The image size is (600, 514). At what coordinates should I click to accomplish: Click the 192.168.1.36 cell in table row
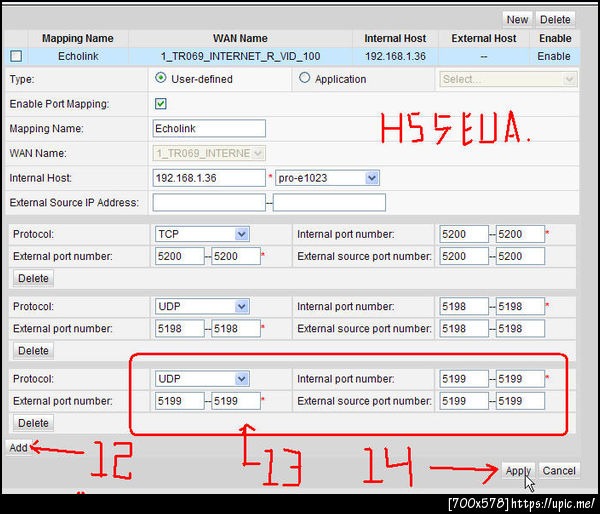pos(395,56)
